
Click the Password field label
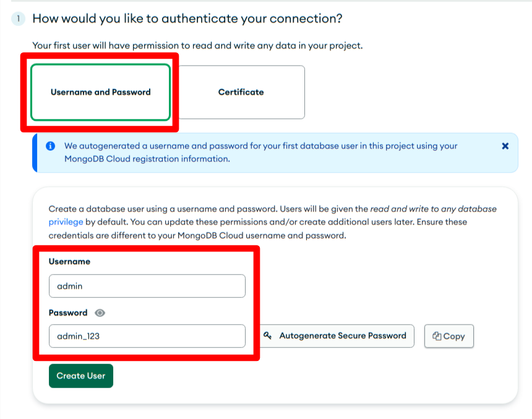[68, 313]
